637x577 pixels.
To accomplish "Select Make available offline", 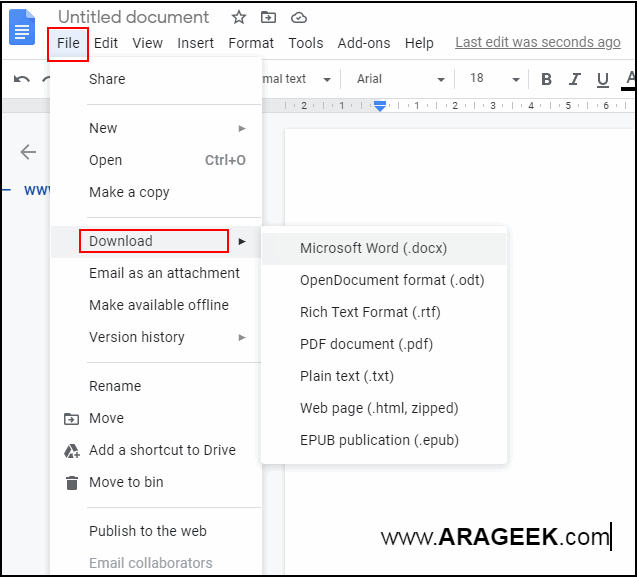I will pyautogui.click(x=156, y=305).
